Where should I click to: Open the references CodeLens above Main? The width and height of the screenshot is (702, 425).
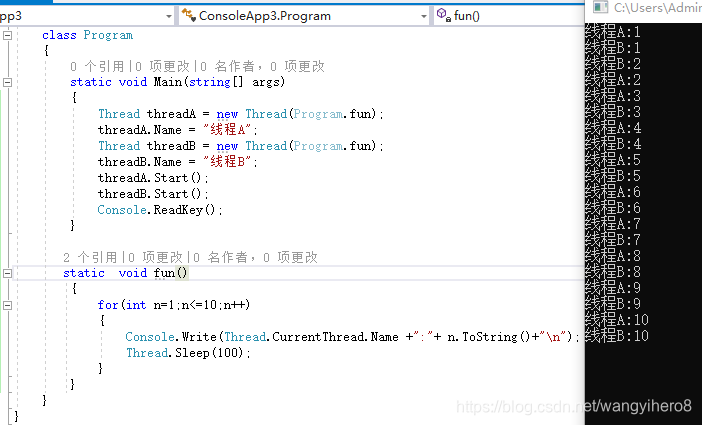click(97, 67)
